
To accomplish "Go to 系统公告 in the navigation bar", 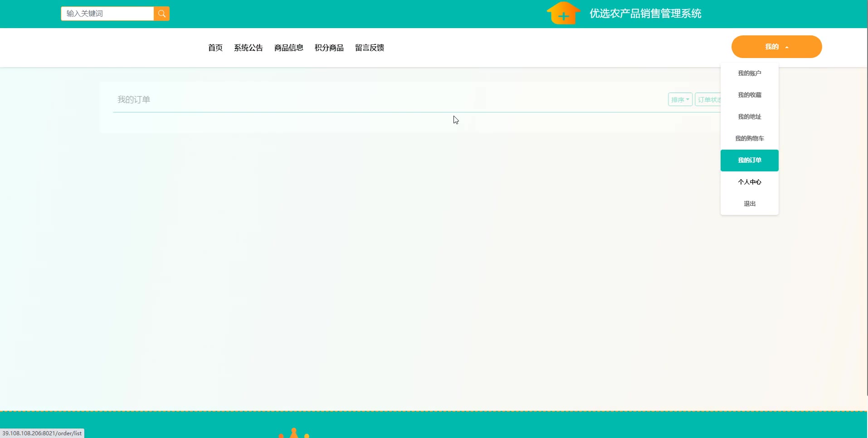I will coord(249,48).
